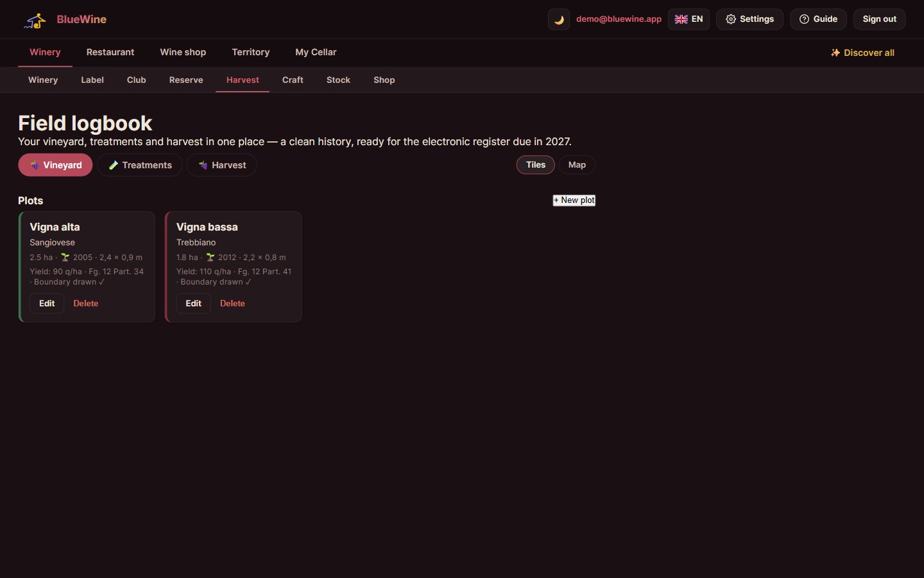Image resolution: width=924 pixels, height=578 pixels.
Task: Switch to the Club sub-tab
Action: point(137,80)
